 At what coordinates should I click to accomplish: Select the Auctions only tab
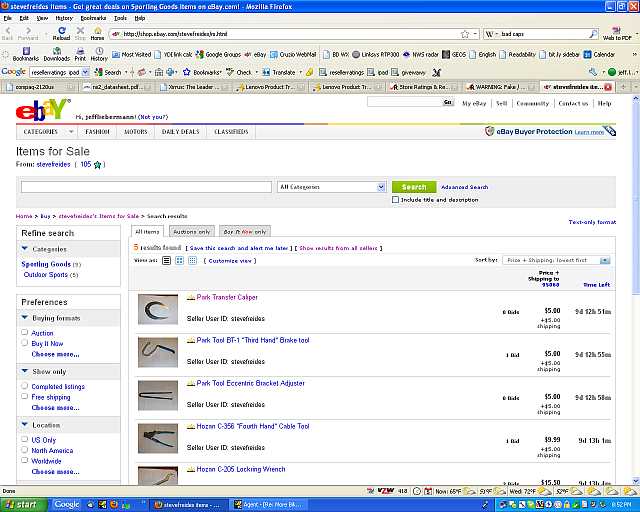click(191, 231)
